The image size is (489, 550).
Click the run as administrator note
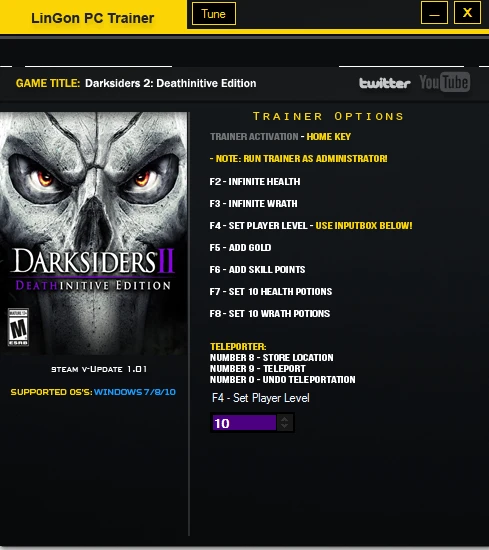tap(299, 159)
